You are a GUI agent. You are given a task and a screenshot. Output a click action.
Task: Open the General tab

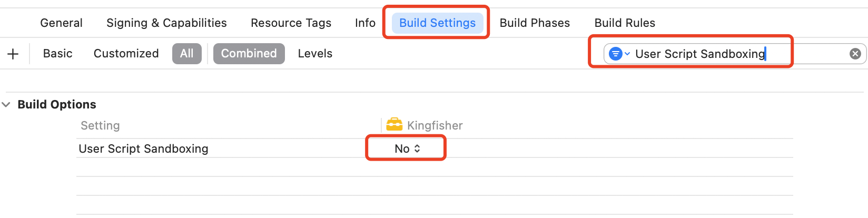pos(61,23)
